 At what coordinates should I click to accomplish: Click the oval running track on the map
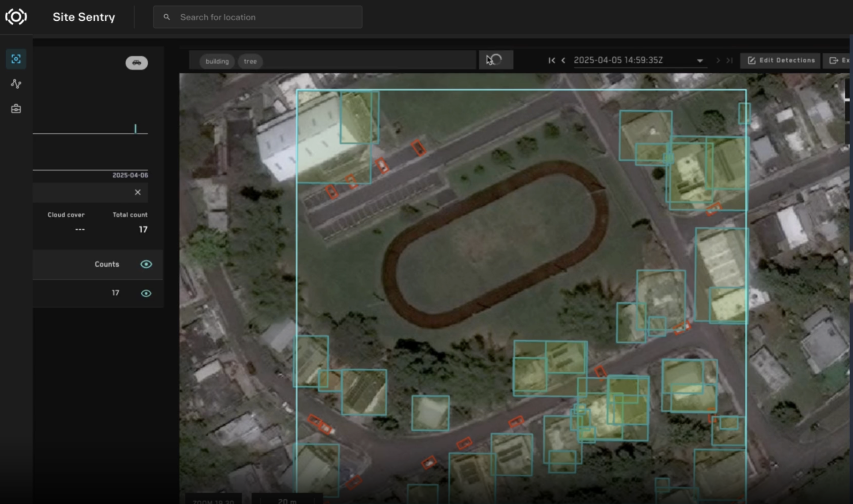point(496,245)
